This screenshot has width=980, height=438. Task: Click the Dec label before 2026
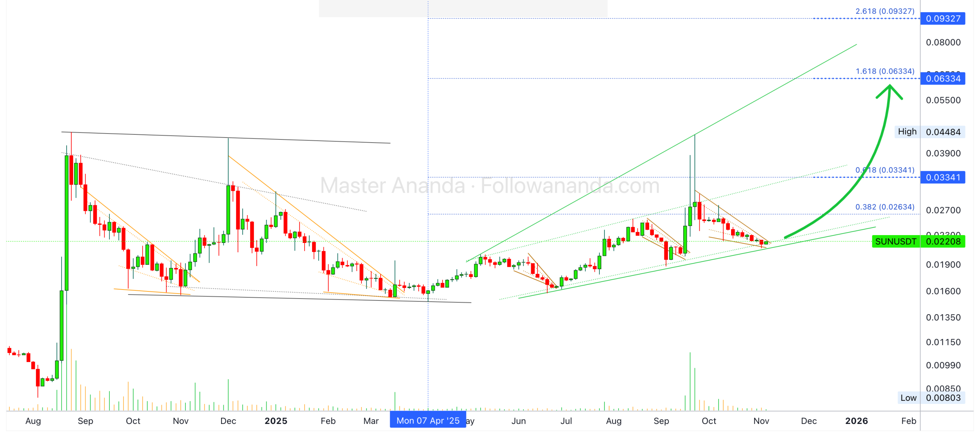[809, 421]
